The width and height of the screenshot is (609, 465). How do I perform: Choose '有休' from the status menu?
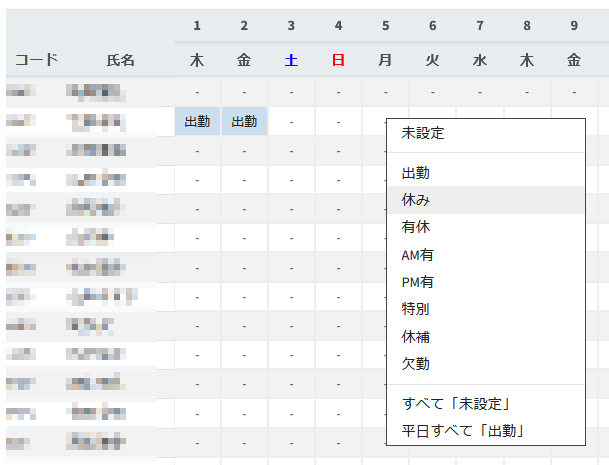point(415,227)
